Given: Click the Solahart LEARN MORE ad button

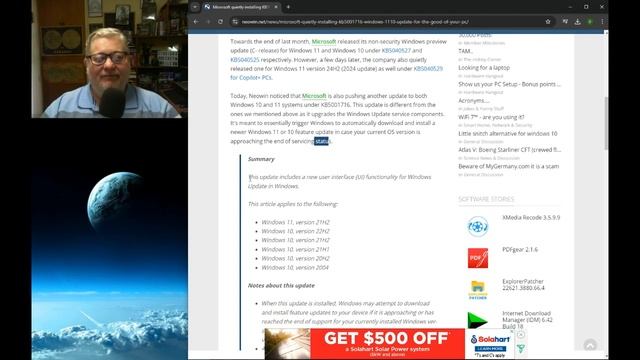Looking at the screenshot, I should (491, 349).
